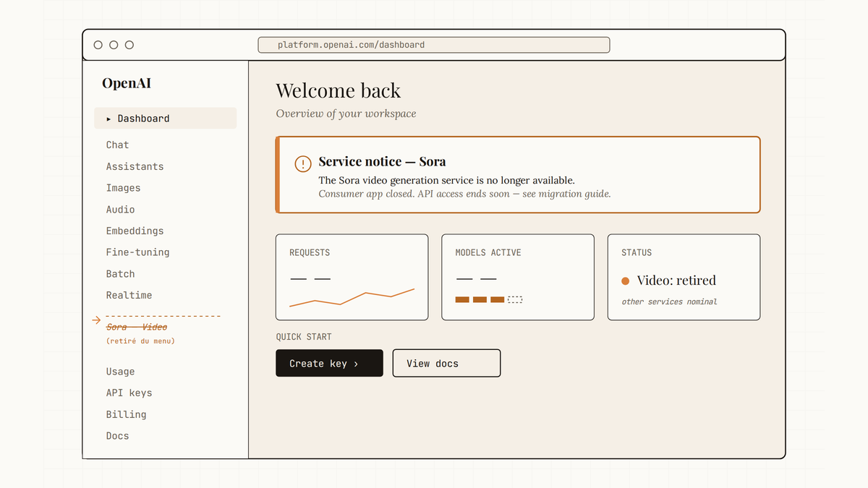The width and height of the screenshot is (868, 488).
Task: Click the dashed empty model slot indicator
Action: (x=515, y=299)
